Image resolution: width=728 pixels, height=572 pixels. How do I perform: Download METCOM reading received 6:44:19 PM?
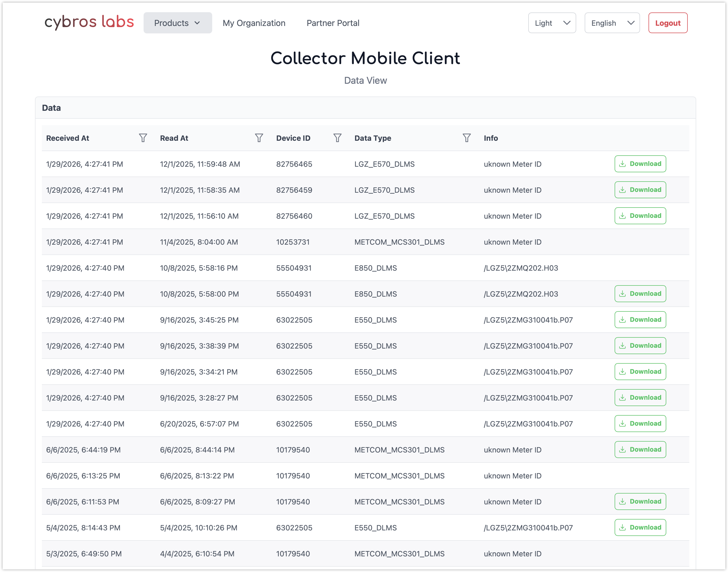tap(640, 450)
